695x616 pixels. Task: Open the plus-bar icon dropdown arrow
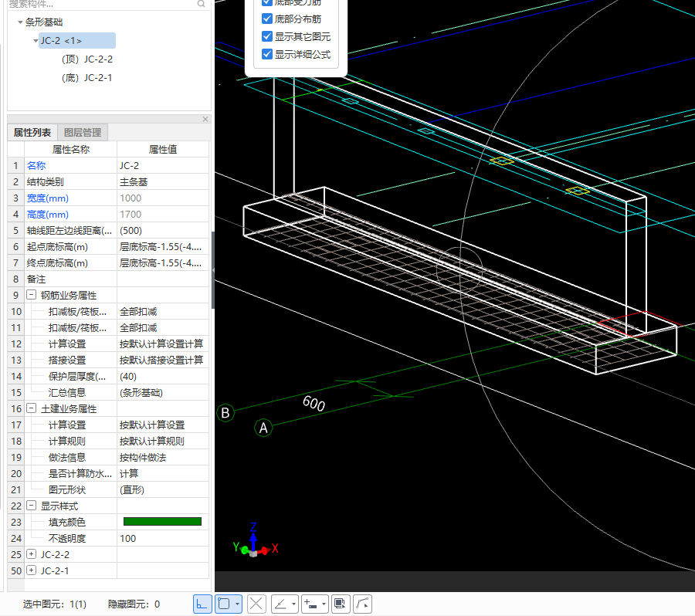pos(324,604)
